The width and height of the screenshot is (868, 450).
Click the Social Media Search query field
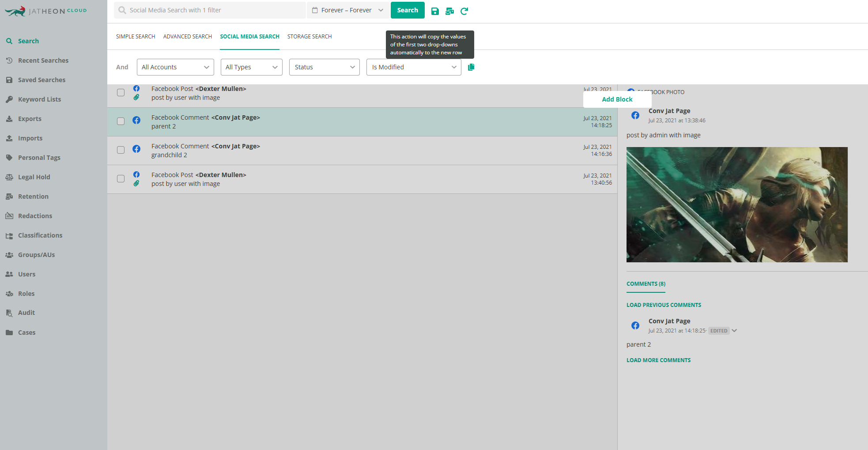tap(210, 10)
